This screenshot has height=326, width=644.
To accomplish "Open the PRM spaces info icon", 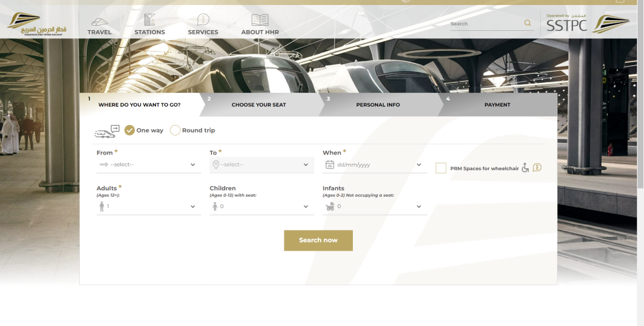I will 537,167.
